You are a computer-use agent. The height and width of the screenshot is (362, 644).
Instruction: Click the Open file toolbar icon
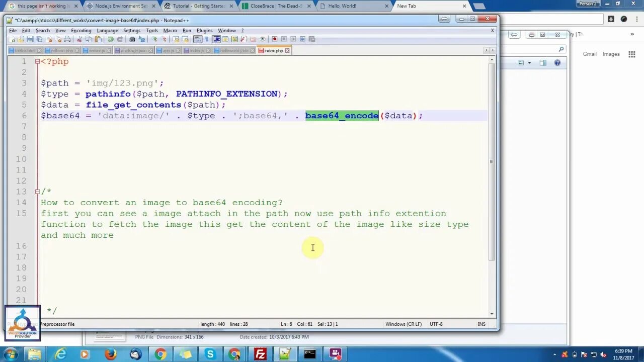(21, 39)
